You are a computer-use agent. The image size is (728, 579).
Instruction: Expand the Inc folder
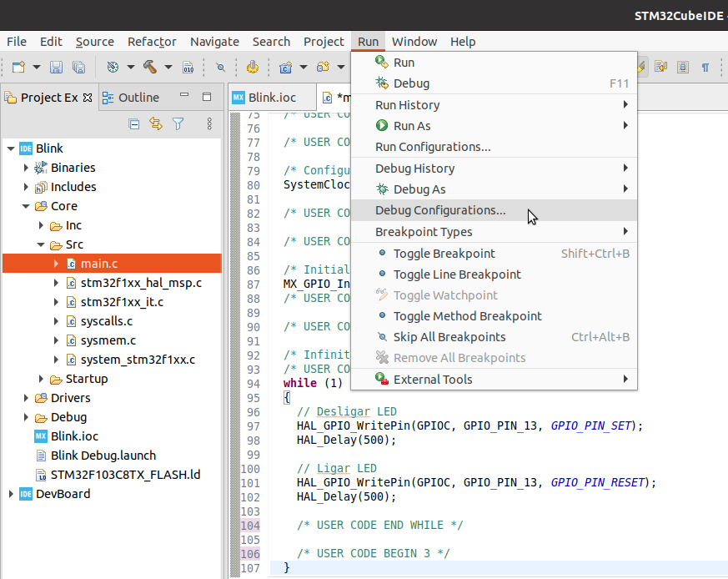[41, 225]
